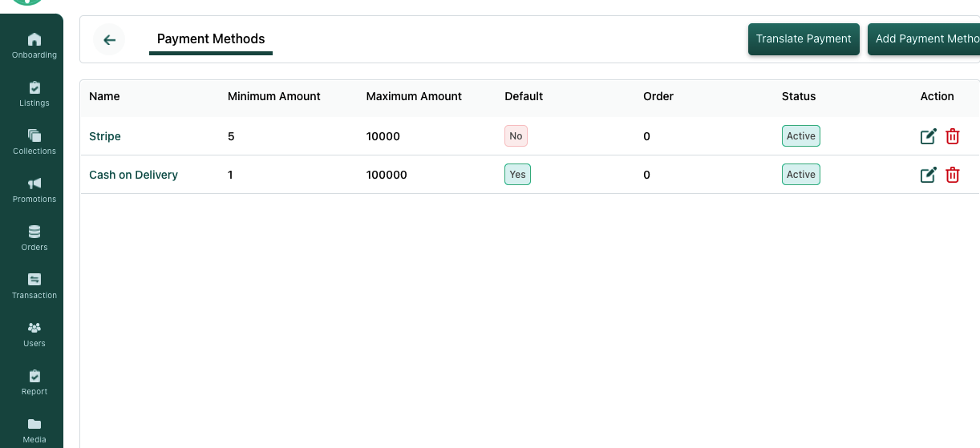Open the Cash on Delivery link
The image size is (980, 448).
133,175
